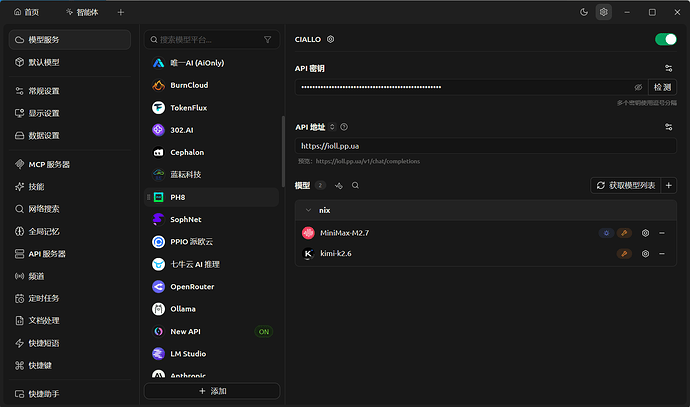Click model health check icon
Image resolution: width=690 pixels, height=407 pixels.
338,186
